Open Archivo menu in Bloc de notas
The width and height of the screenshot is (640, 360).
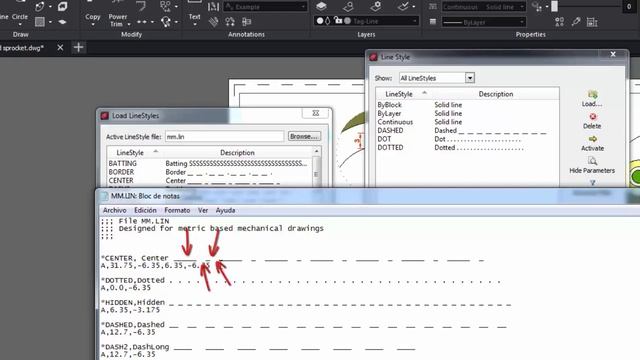[114, 210]
